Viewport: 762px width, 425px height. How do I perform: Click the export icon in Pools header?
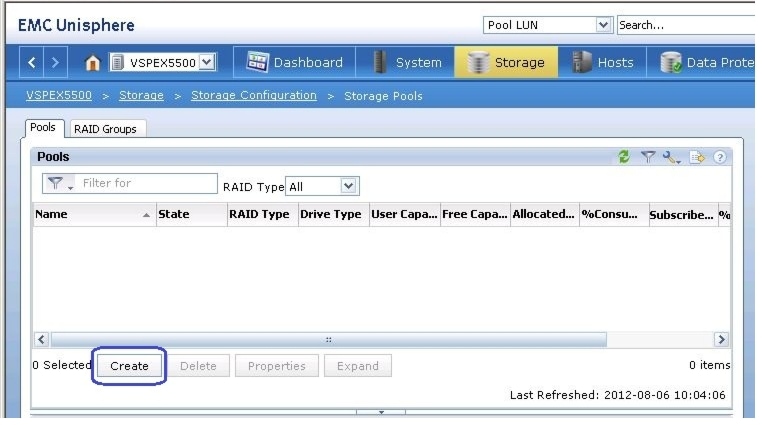(697, 157)
